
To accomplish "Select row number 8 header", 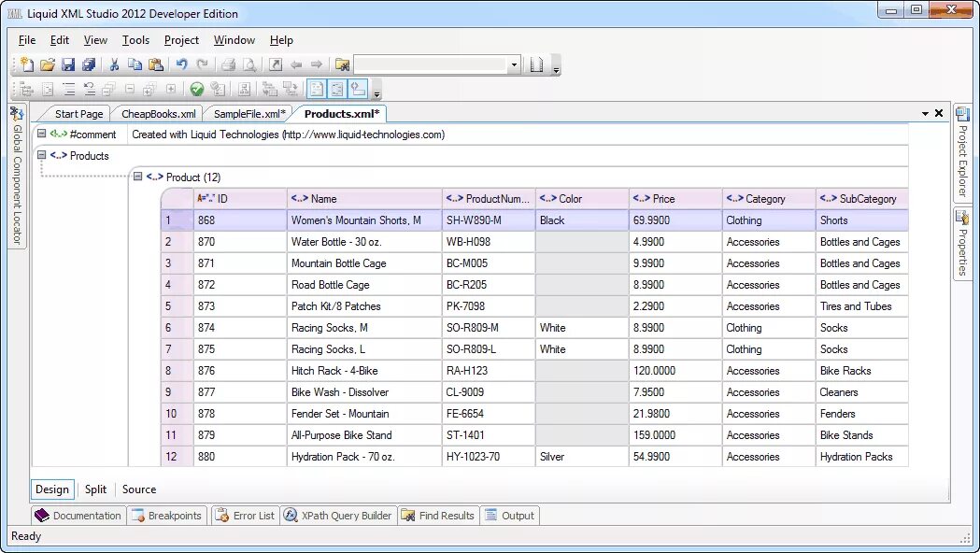I will [177, 371].
